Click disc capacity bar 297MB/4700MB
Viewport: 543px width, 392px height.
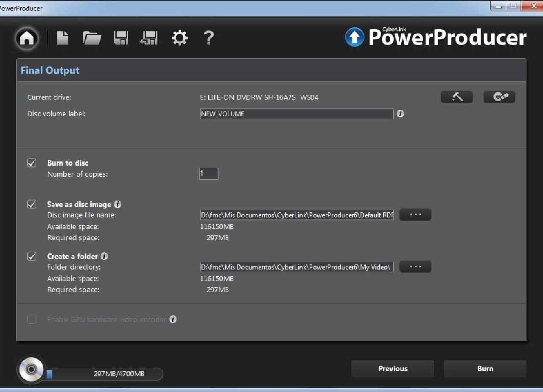point(104,374)
